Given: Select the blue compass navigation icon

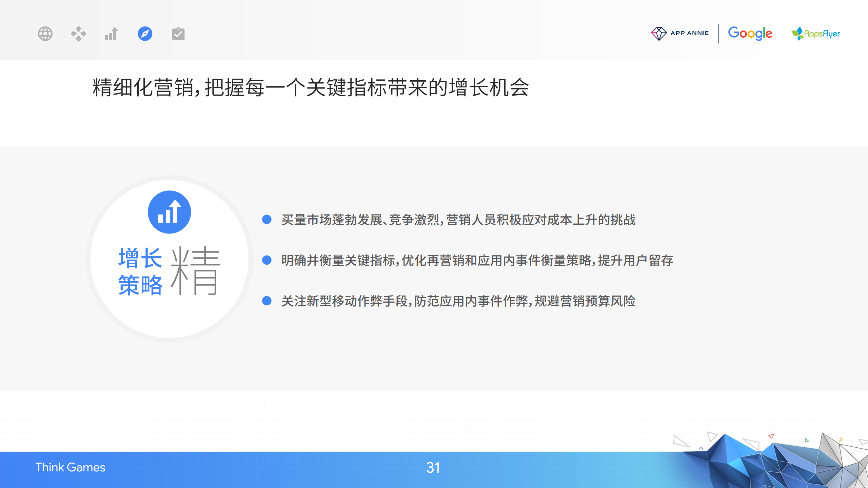Looking at the screenshot, I should [x=145, y=34].
